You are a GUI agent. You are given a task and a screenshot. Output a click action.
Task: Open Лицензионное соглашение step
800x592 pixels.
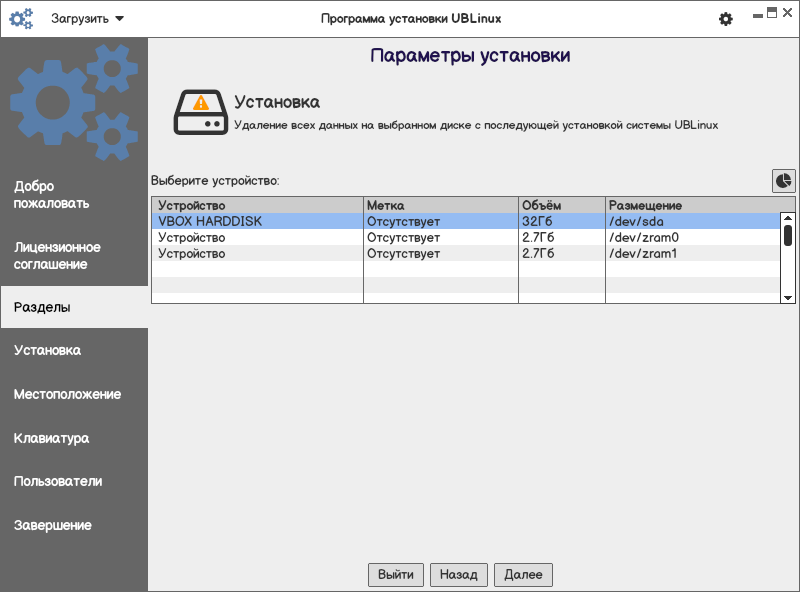[x=74, y=256]
